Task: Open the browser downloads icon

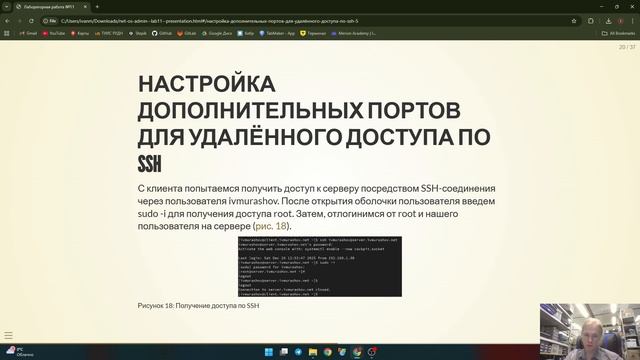Action: click(x=609, y=21)
